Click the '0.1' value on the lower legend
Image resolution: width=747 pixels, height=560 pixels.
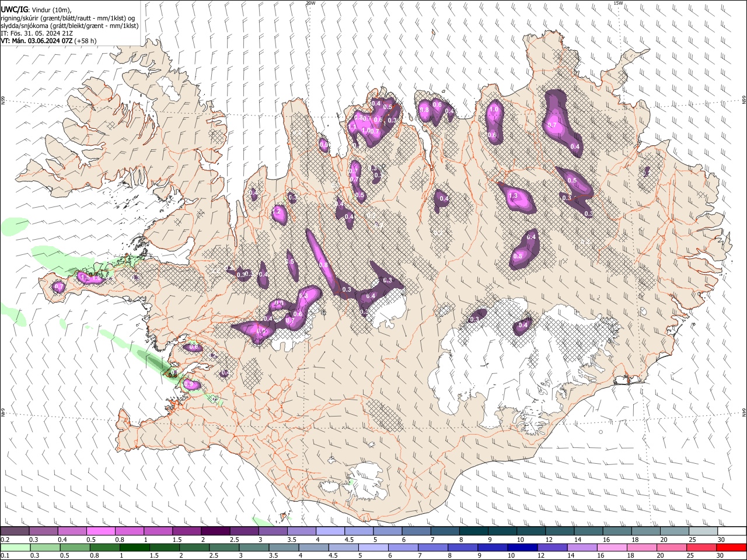point(5,555)
